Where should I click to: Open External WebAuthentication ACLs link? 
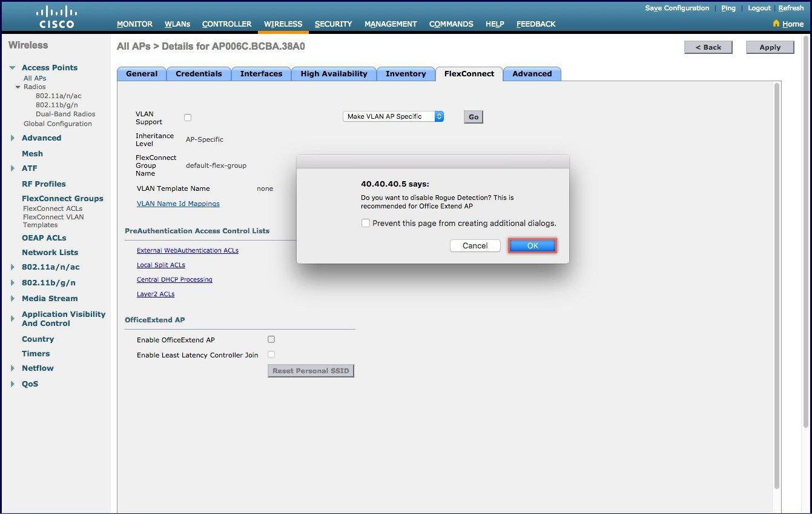pyautogui.click(x=188, y=250)
